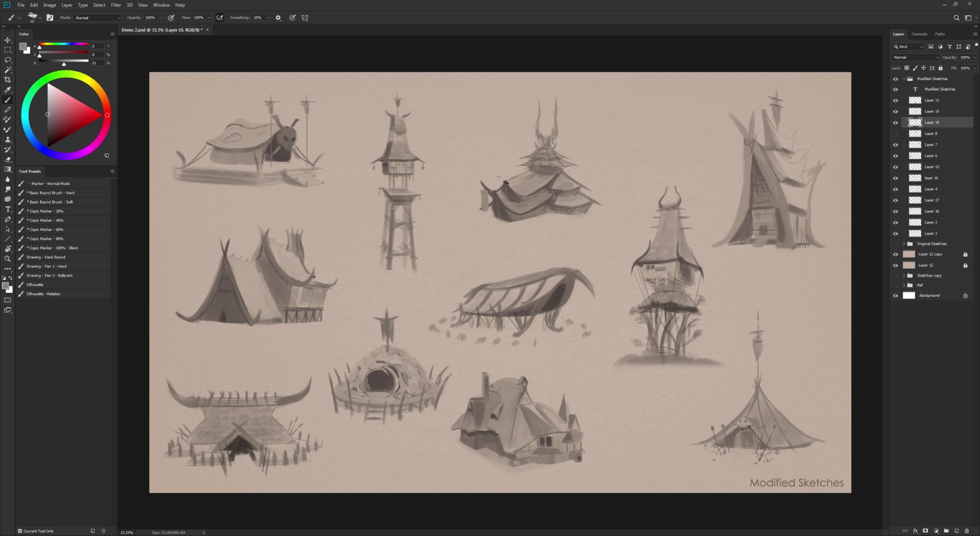Click the foreground color swatch in Color panel
The height and width of the screenshot is (536, 980).
point(22,47)
